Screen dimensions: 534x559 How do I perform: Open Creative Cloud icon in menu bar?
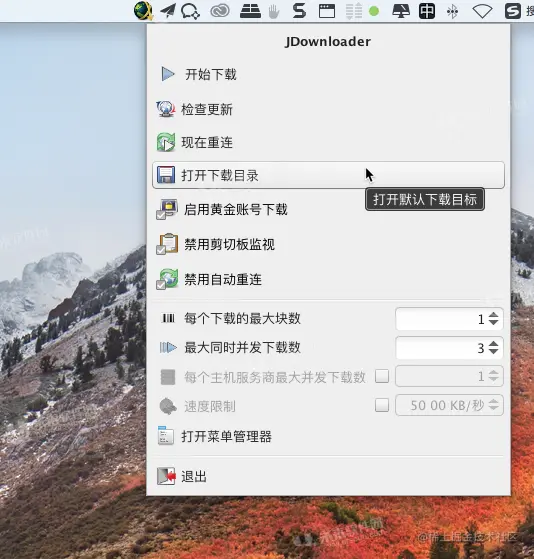220,11
